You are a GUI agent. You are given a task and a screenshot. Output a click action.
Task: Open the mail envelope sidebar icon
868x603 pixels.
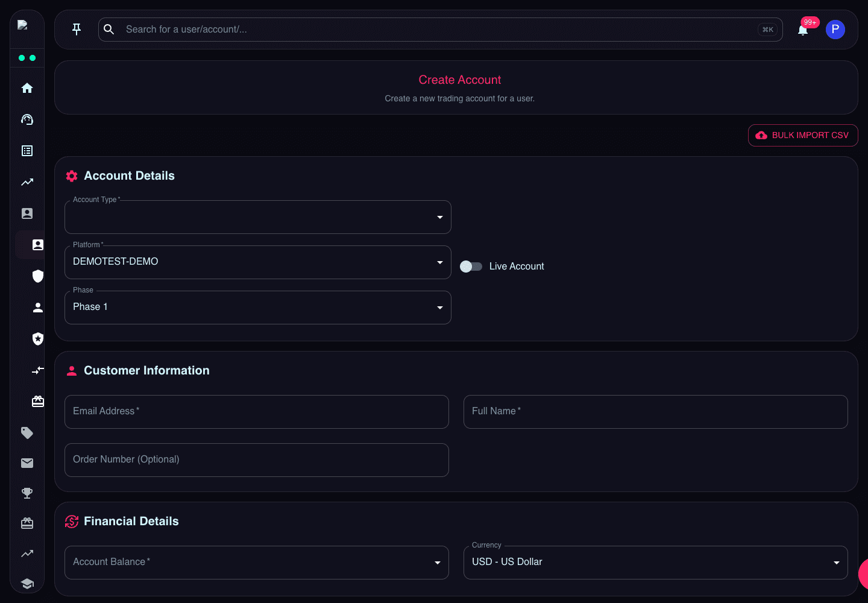click(27, 463)
